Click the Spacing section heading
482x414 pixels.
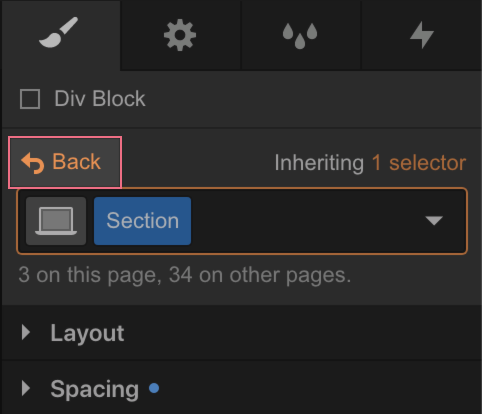94,389
